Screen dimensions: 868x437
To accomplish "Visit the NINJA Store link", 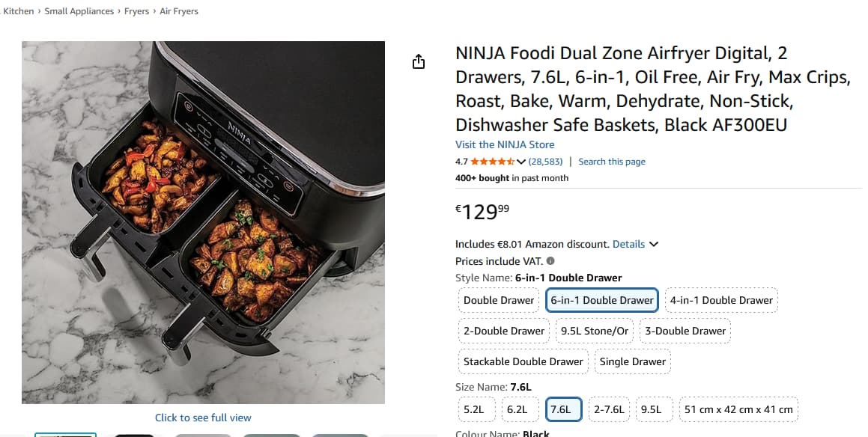I will click(505, 144).
